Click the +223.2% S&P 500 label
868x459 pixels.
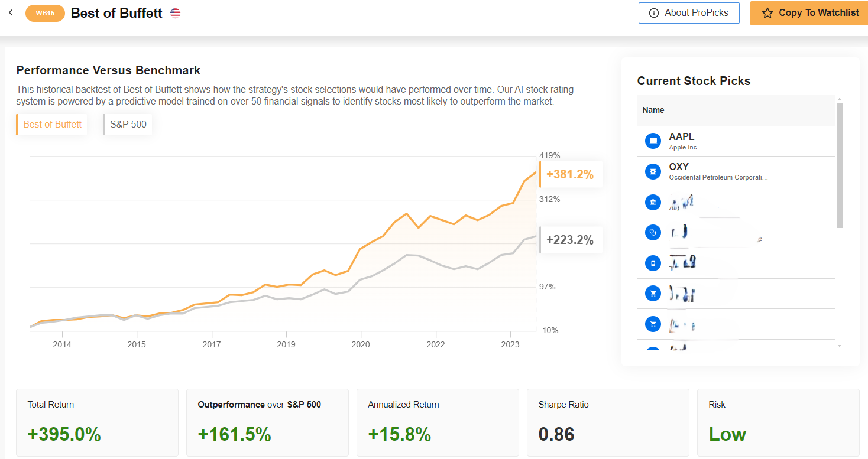coord(570,240)
